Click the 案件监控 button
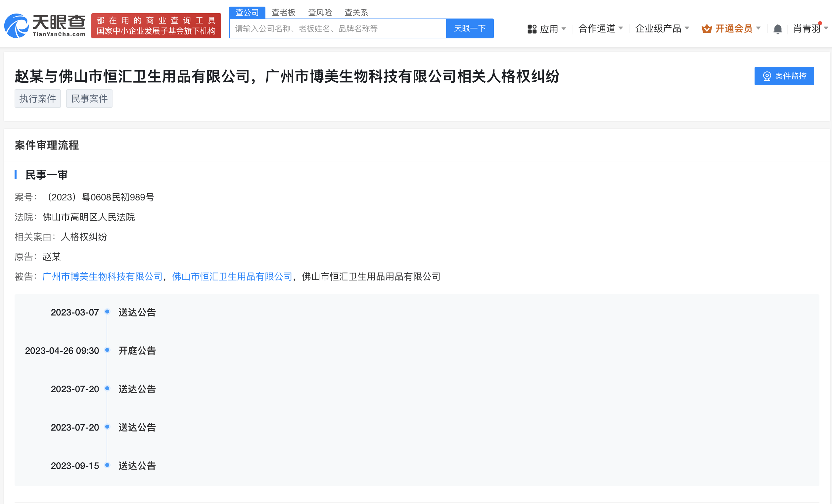This screenshot has width=832, height=504. coord(784,76)
